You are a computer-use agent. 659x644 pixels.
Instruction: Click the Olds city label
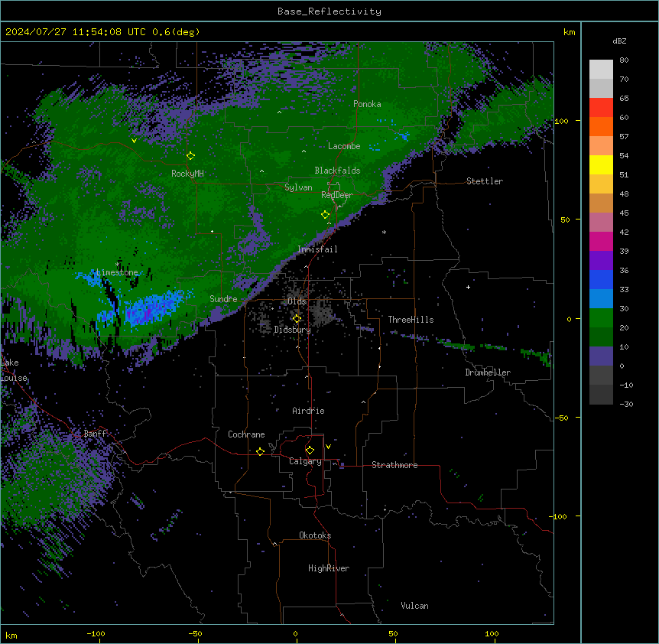297,301
